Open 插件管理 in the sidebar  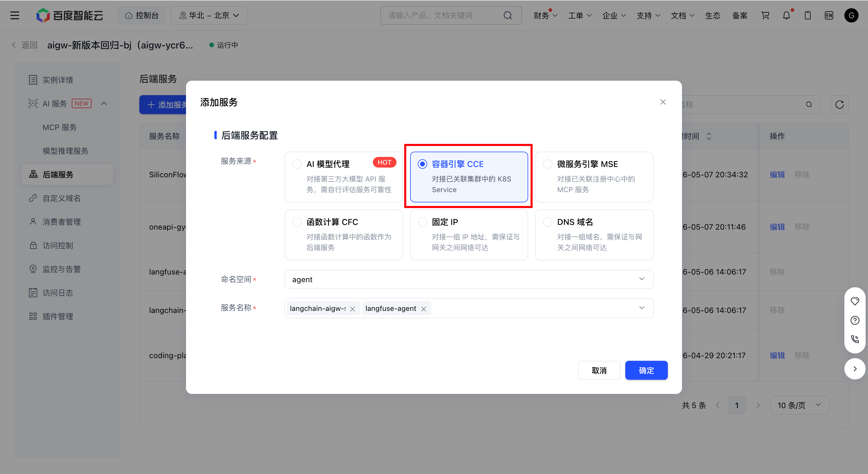pos(67,316)
